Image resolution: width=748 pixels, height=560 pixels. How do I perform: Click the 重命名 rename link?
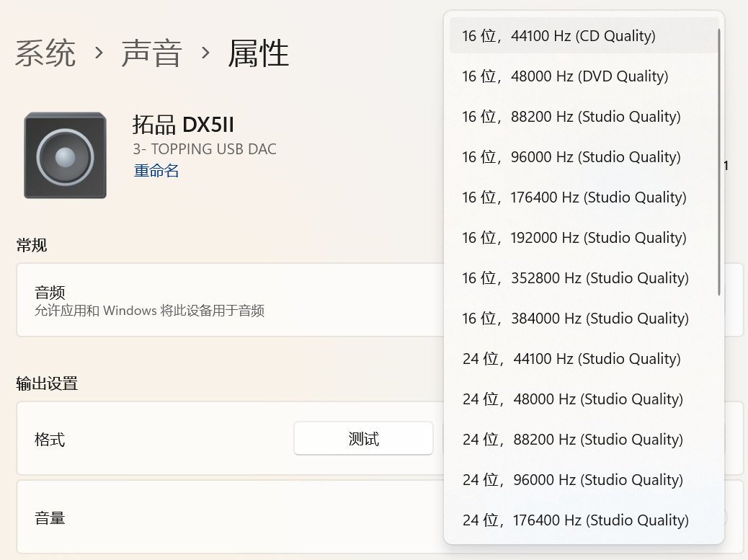(x=156, y=170)
